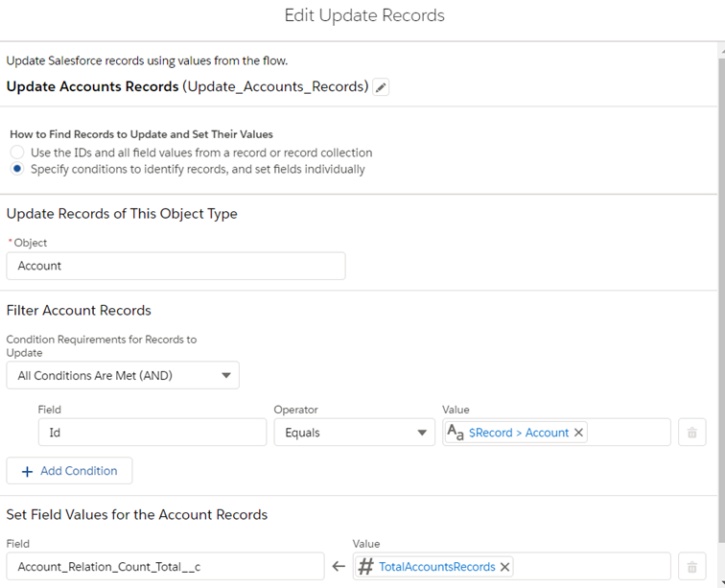
Task: Delete the Account_Relation_Count_Total__c field row
Action: click(x=691, y=567)
